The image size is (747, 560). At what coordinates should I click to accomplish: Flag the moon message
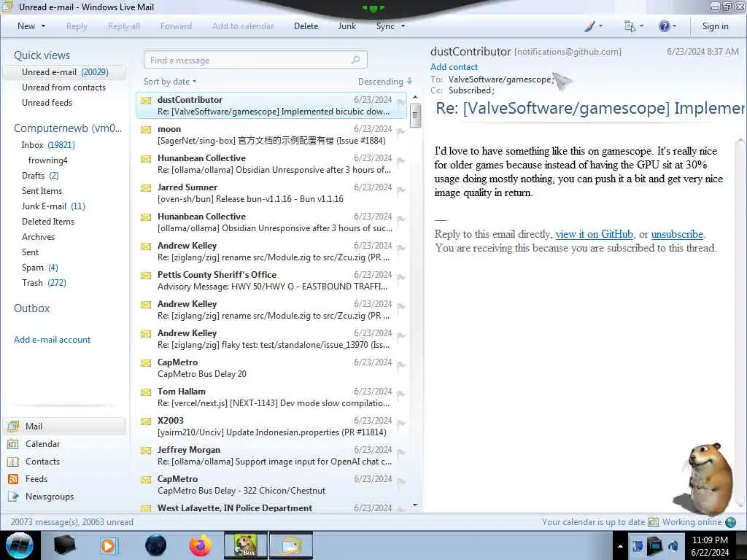coord(401,131)
